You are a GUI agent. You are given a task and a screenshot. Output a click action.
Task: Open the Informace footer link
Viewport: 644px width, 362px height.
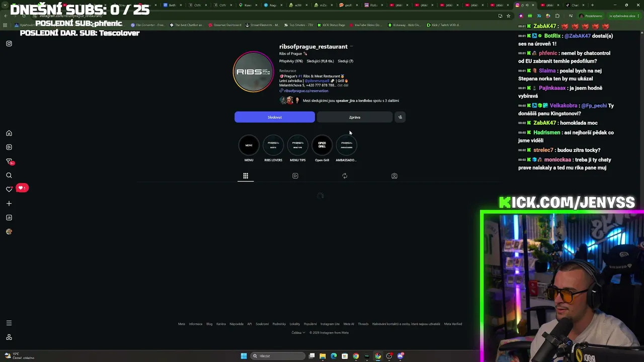196,324
